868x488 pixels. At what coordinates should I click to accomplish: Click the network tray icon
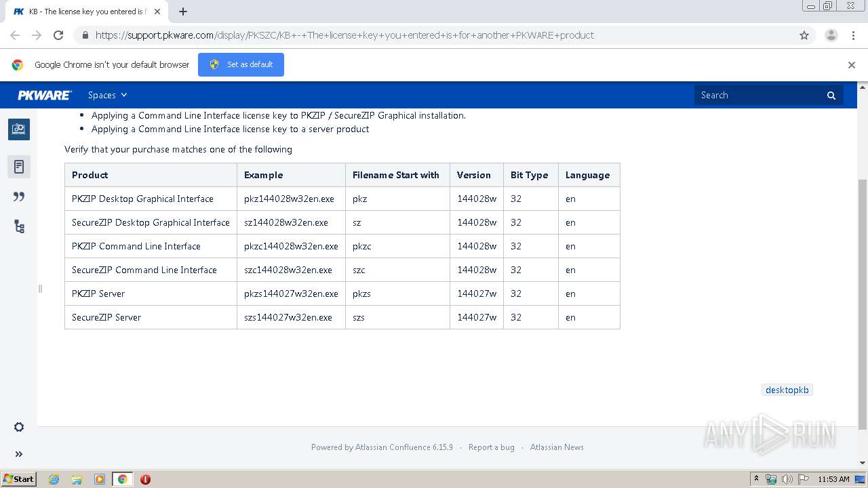point(771,479)
